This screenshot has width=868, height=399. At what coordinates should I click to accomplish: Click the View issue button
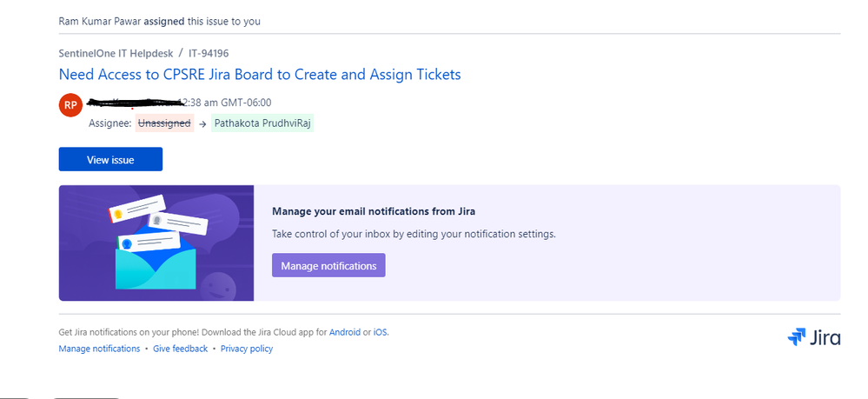110,160
